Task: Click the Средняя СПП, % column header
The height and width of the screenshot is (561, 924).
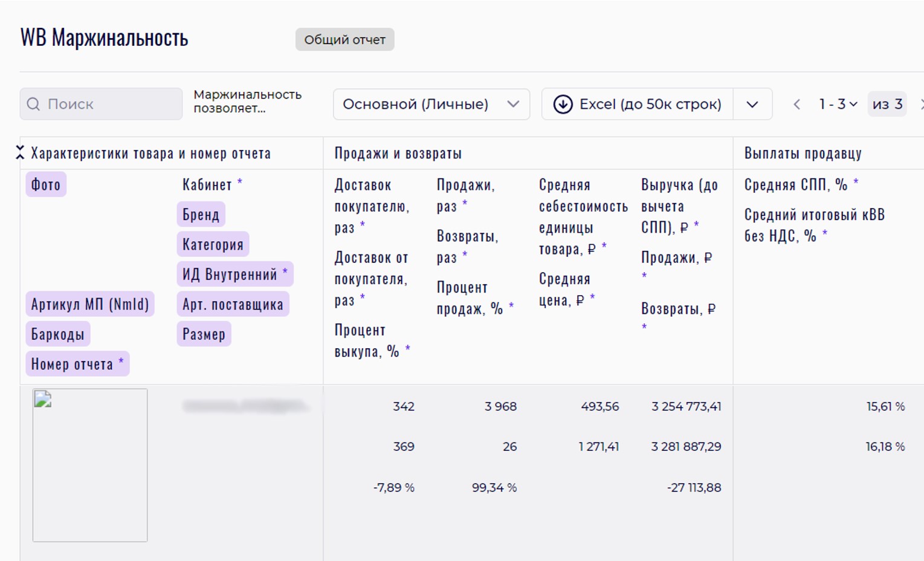Action: 795,185
